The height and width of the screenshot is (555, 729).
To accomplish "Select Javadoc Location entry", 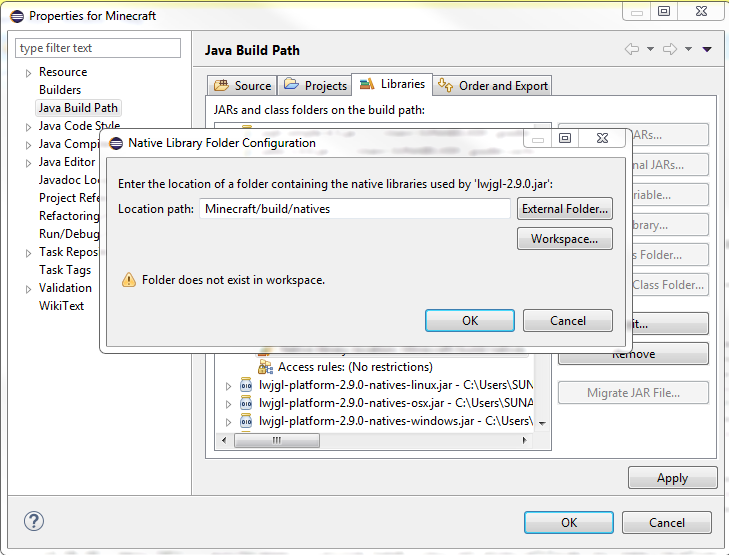I will coord(69,180).
